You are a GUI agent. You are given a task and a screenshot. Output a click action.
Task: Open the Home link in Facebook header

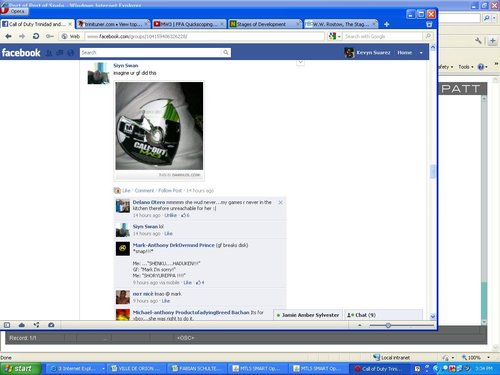pyautogui.click(x=404, y=53)
